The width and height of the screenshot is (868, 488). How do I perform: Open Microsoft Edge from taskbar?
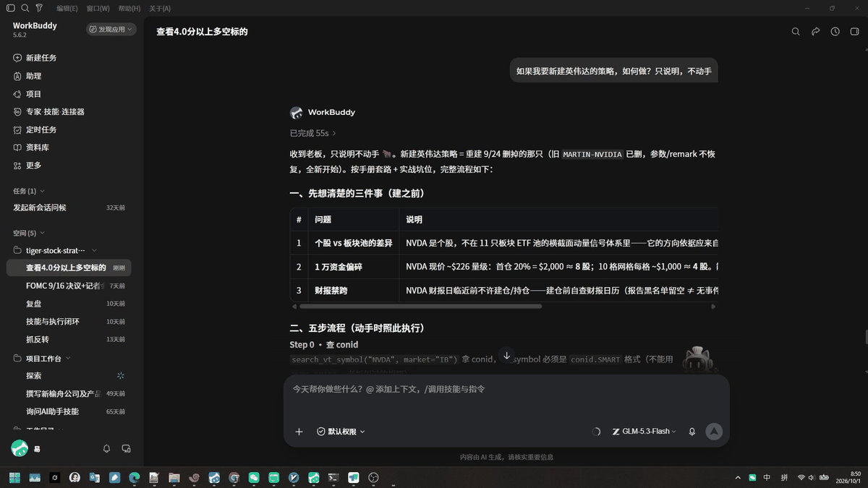click(134, 478)
